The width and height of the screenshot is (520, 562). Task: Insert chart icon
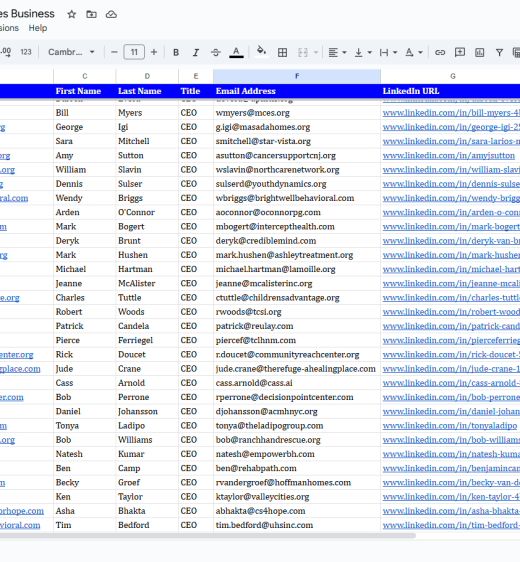coord(480,53)
